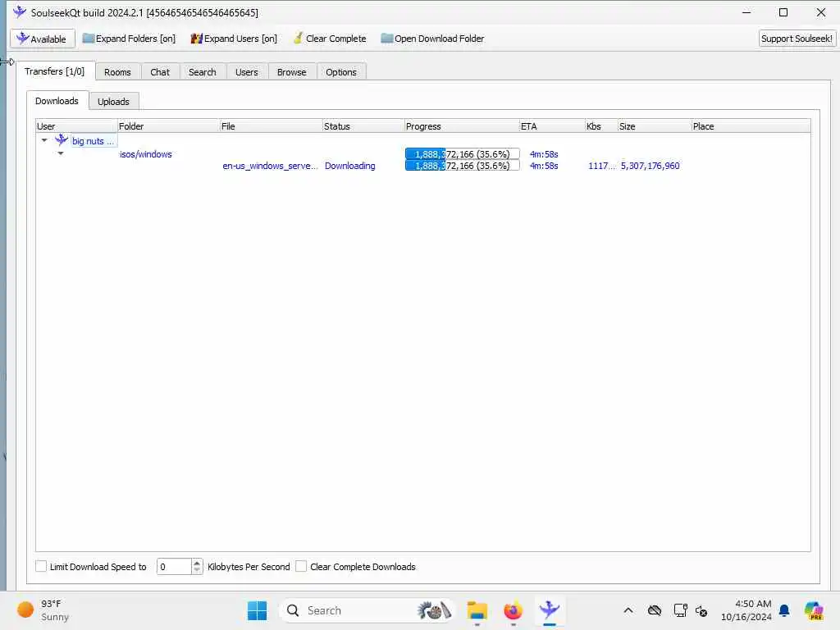The width and height of the screenshot is (840, 630).
Task: Switch to the Uploads sub-tab
Action: click(x=113, y=101)
